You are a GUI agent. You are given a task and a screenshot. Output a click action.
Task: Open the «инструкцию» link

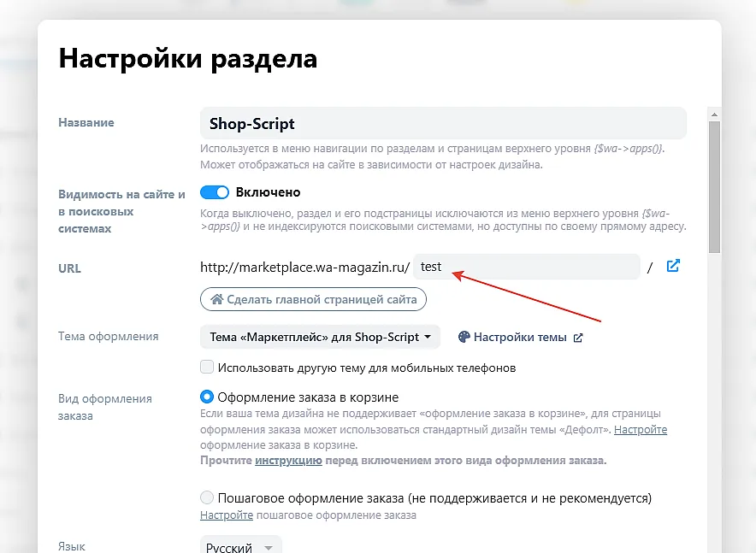pos(288,460)
